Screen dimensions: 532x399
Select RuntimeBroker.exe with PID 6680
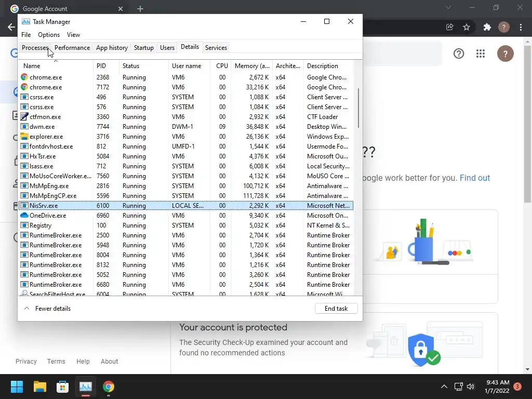coord(186,284)
